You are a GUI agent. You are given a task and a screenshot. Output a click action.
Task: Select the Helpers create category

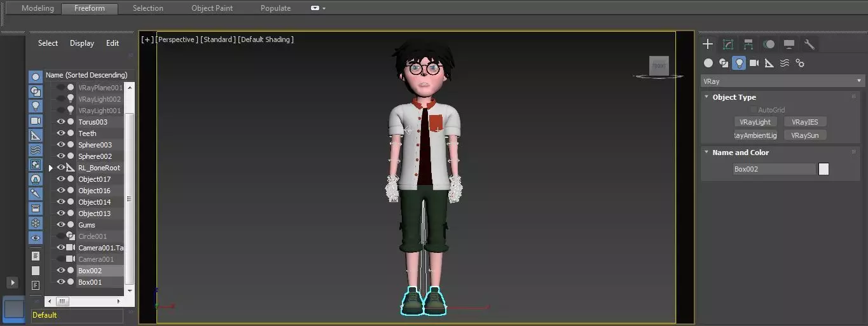click(769, 63)
